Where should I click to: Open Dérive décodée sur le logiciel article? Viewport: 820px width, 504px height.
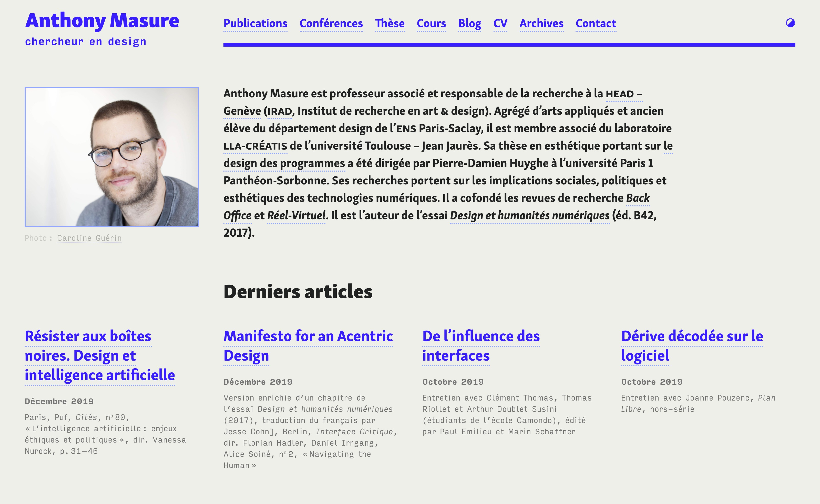692,336
